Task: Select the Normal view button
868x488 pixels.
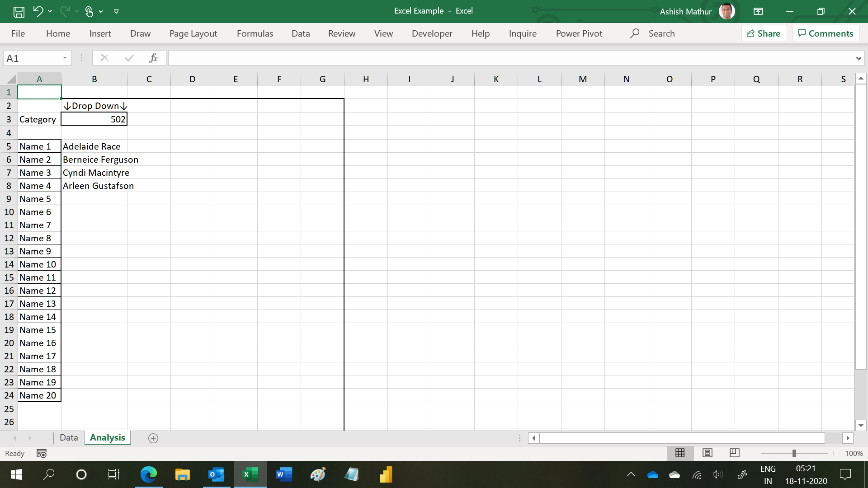Action: [679, 453]
